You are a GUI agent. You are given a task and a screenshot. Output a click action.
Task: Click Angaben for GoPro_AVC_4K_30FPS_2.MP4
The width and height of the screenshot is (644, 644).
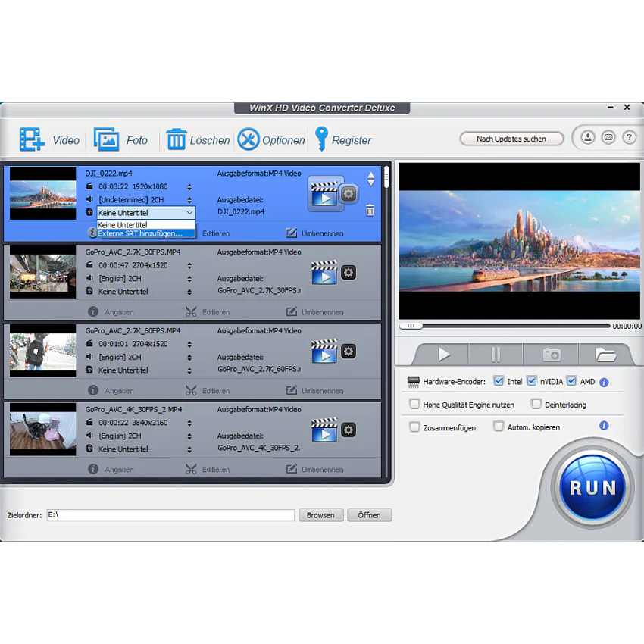pos(111,469)
